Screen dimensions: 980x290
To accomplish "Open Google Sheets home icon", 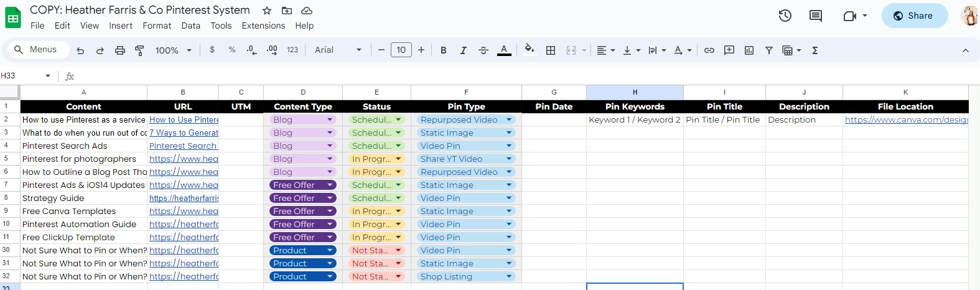I will [x=13, y=17].
